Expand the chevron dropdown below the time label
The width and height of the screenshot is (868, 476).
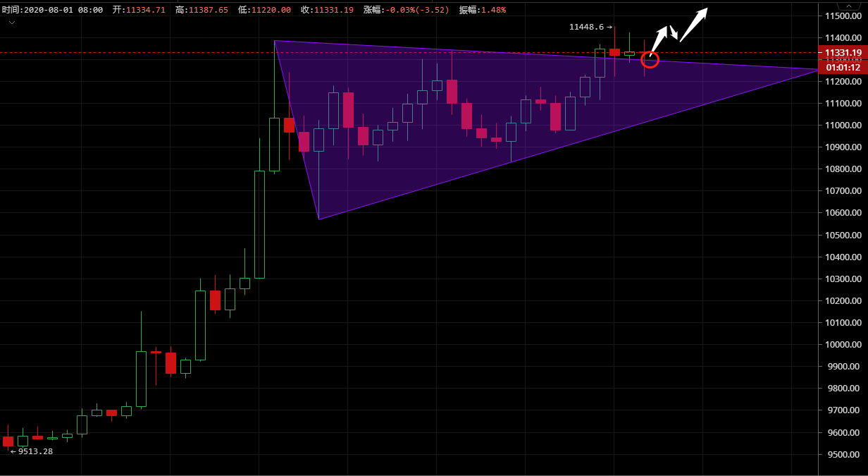(11, 23)
